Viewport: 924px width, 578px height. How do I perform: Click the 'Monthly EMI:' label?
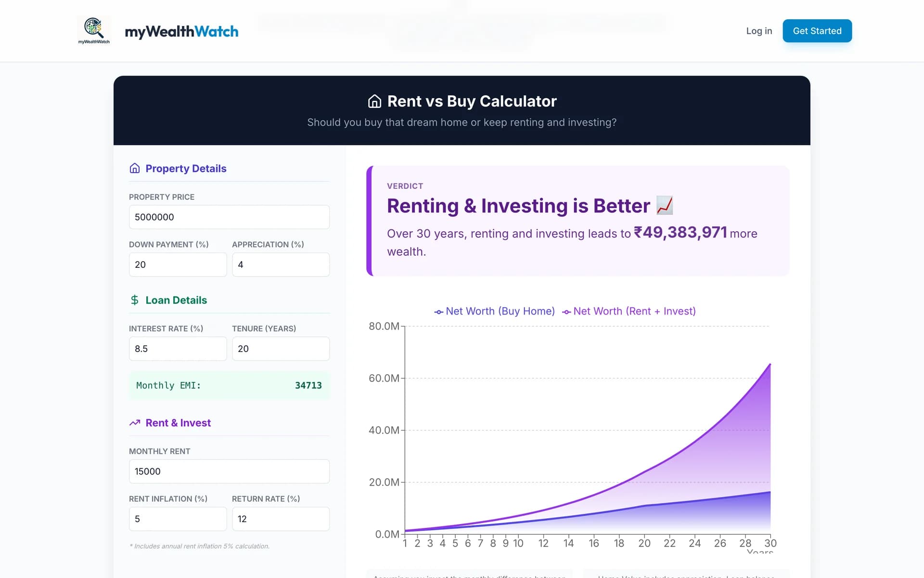coord(168,385)
